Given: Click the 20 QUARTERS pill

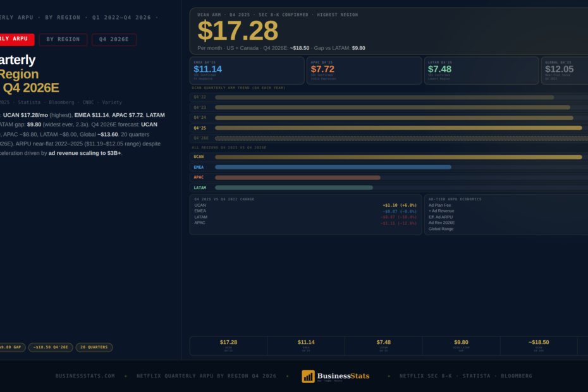Looking at the screenshot, I should click(x=94, y=347).
